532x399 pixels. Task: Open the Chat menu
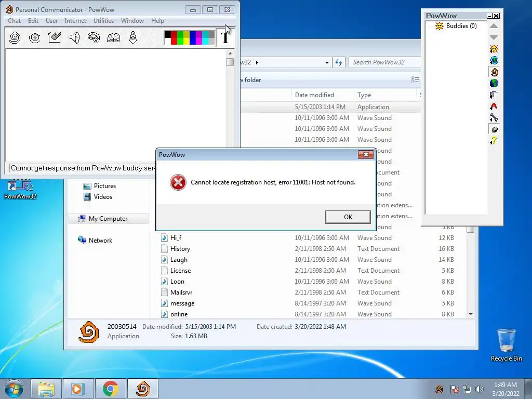[x=14, y=21]
